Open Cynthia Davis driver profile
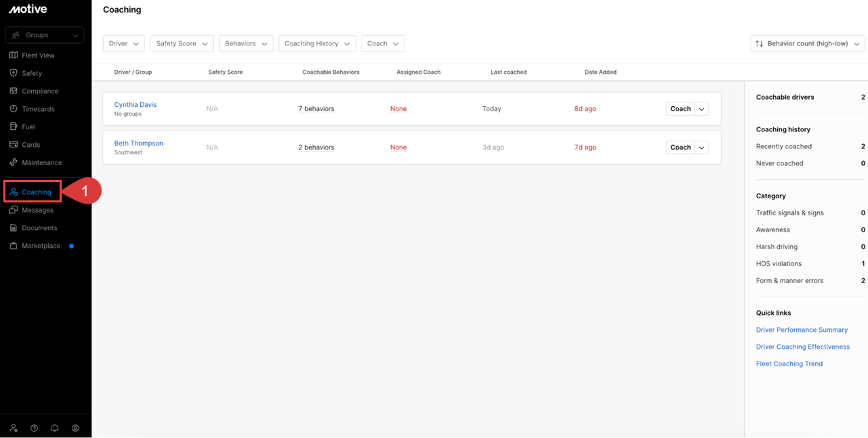The width and height of the screenshot is (868, 438). (135, 105)
